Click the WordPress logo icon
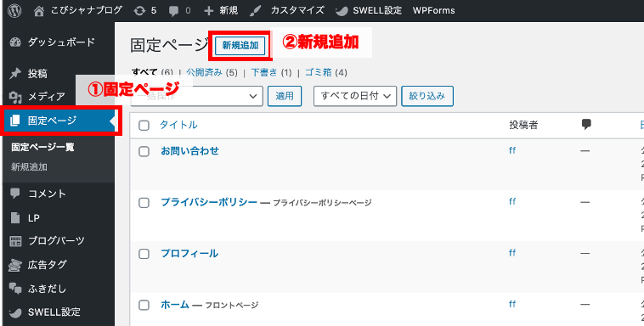Viewport: 644px width, 326px height. click(x=14, y=10)
